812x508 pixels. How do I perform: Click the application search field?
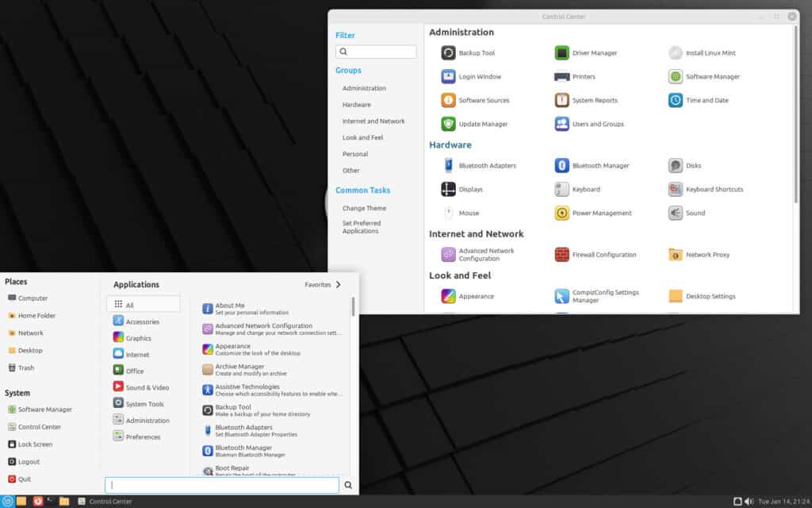[222, 484]
